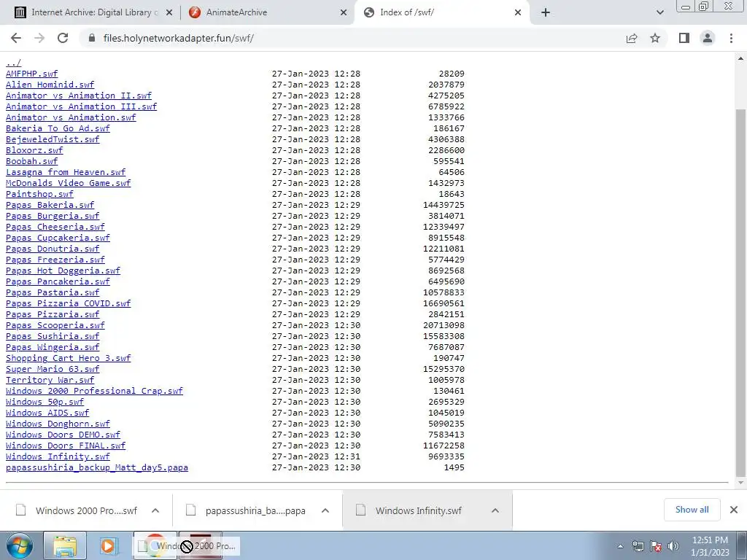Open Shopping Cart Hero 3.swf
The image size is (747, 560).
(68, 359)
